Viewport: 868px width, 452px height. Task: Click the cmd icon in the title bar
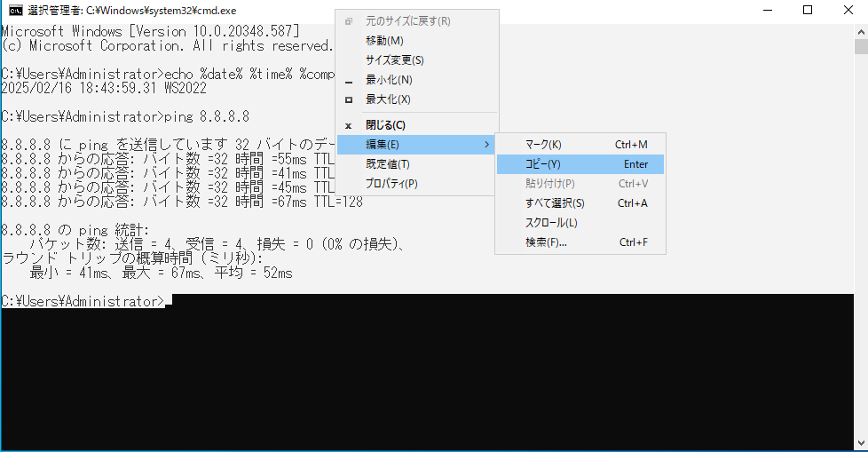pyautogui.click(x=15, y=10)
